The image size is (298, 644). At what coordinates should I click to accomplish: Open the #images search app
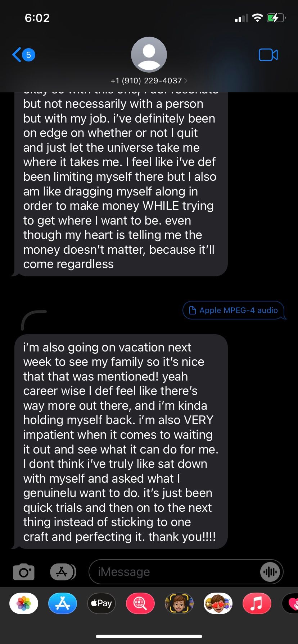pos(140,603)
